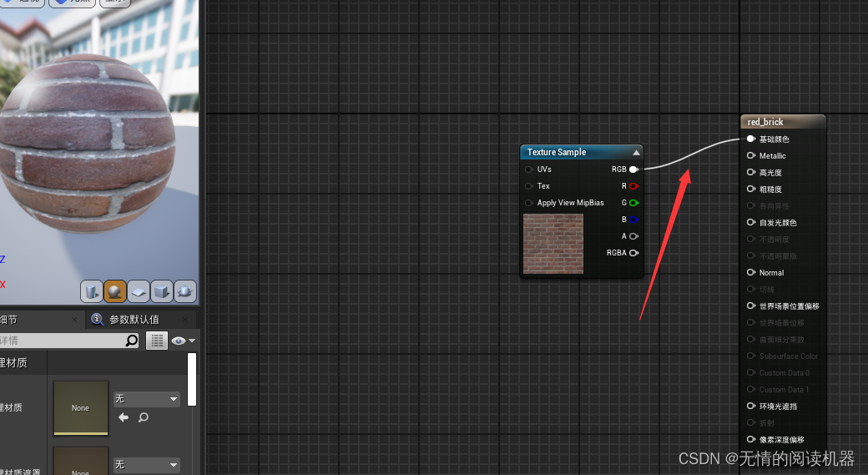Open the second 无 material dropdown
The width and height of the screenshot is (868, 475).
coord(147,465)
